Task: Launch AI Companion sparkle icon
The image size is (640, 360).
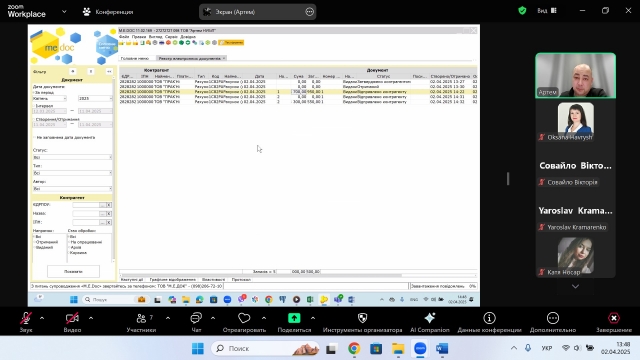Action: coord(430,318)
